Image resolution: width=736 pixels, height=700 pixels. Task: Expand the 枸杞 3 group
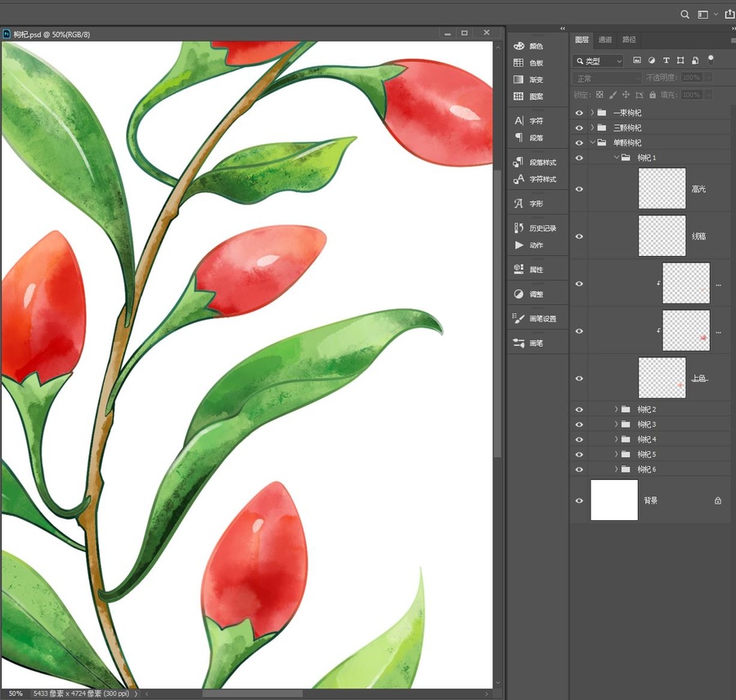(x=617, y=424)
